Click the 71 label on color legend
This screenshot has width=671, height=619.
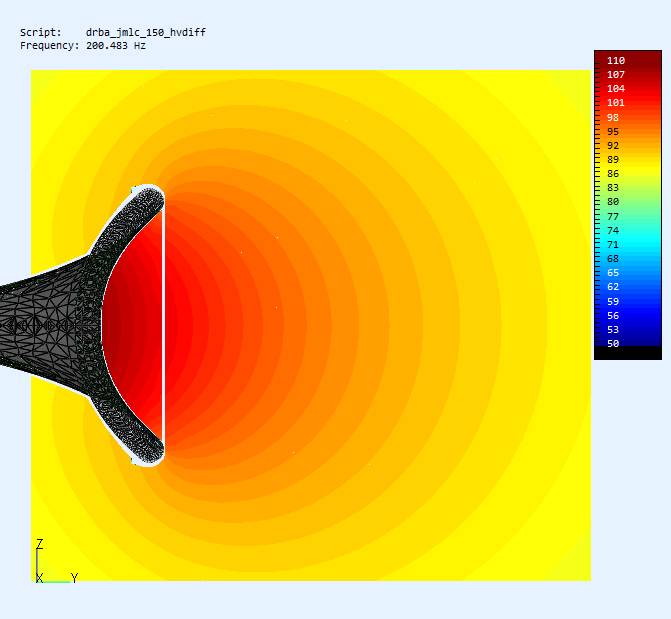pos(613,244)
